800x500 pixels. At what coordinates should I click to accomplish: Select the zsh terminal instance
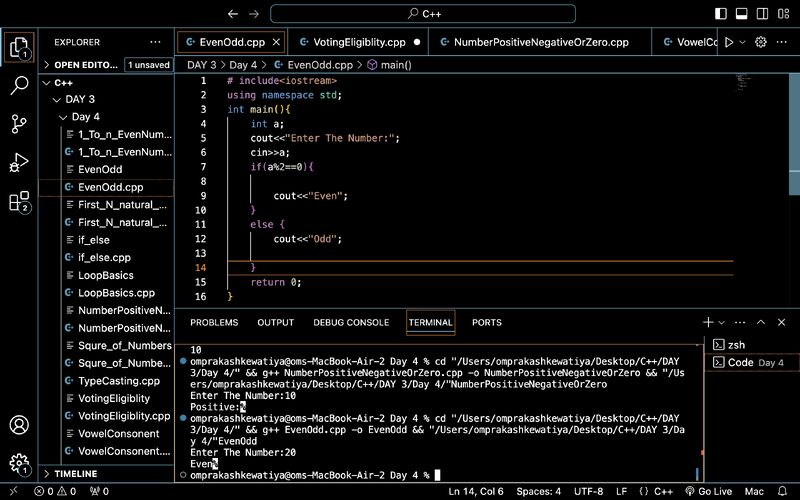point(752,345)
